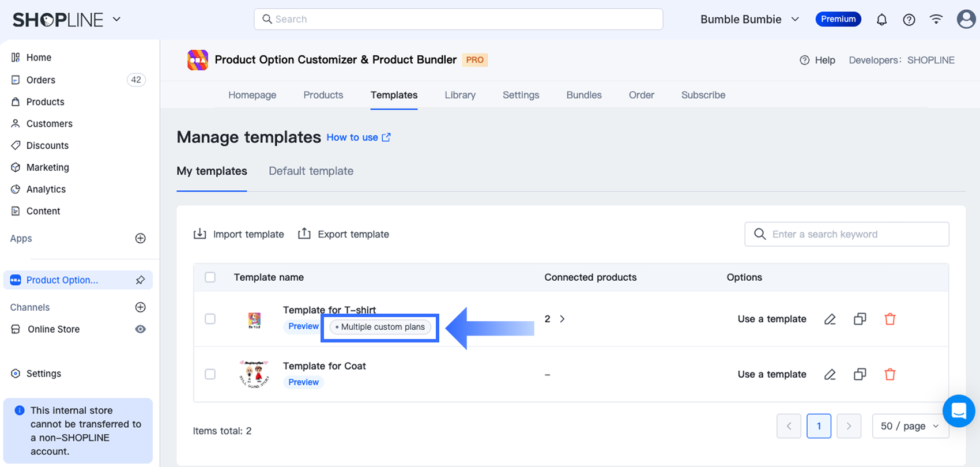
Task: Check the Template for T-shirt checkbox
Action: (210, 319)
